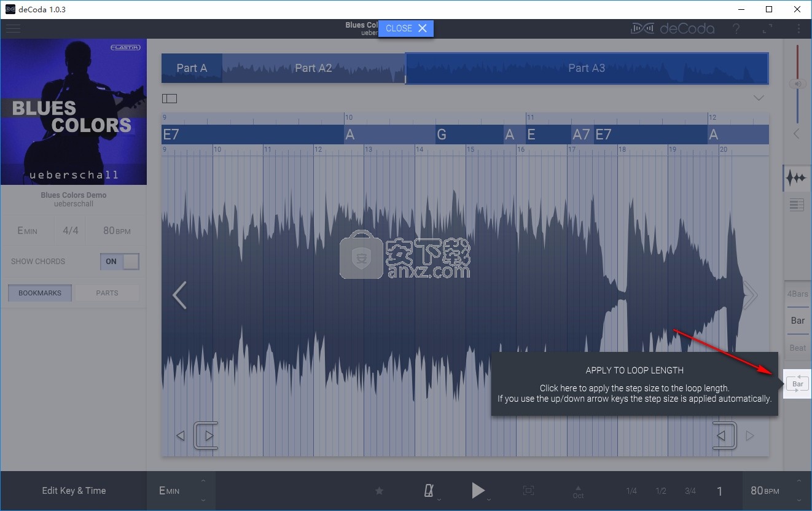Select the first E7 chord block

tap(253, 135)
